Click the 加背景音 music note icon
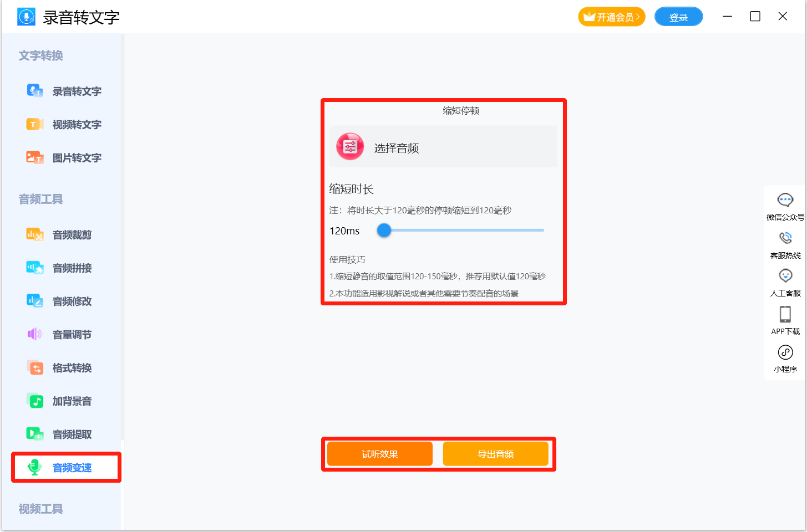The image size is (807, 532). tap(35, 401)
